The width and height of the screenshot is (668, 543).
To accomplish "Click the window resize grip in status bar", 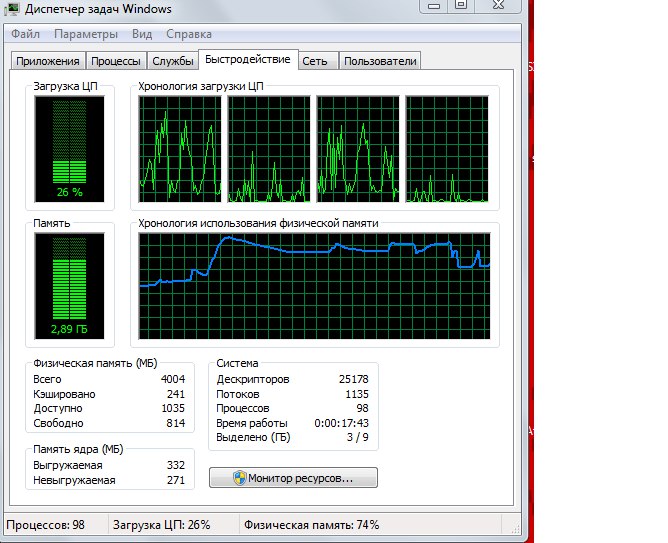I will 515,528.
